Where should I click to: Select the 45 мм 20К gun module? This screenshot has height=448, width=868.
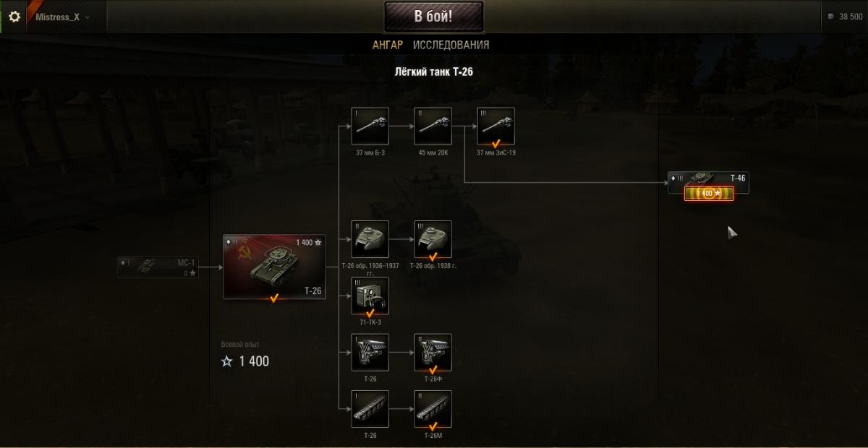[433, 126]
